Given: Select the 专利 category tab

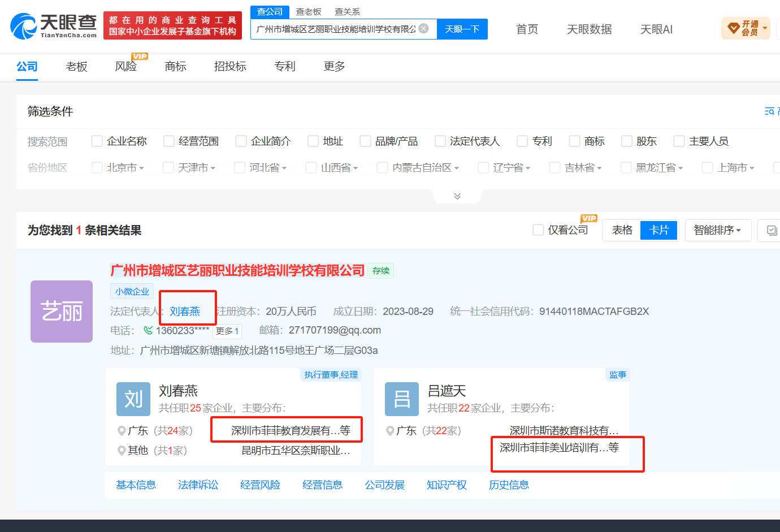Looking at the screenshot, I should [x=285, y=67].
